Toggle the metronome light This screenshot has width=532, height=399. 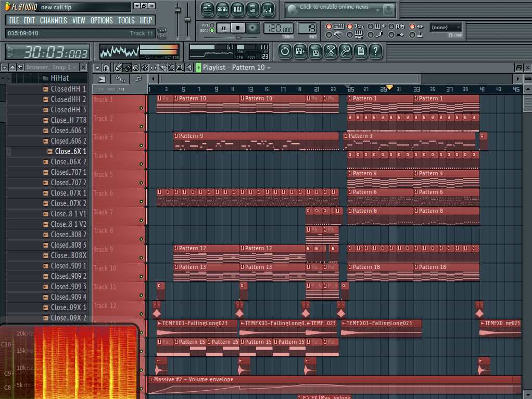[x=329, y=35]
